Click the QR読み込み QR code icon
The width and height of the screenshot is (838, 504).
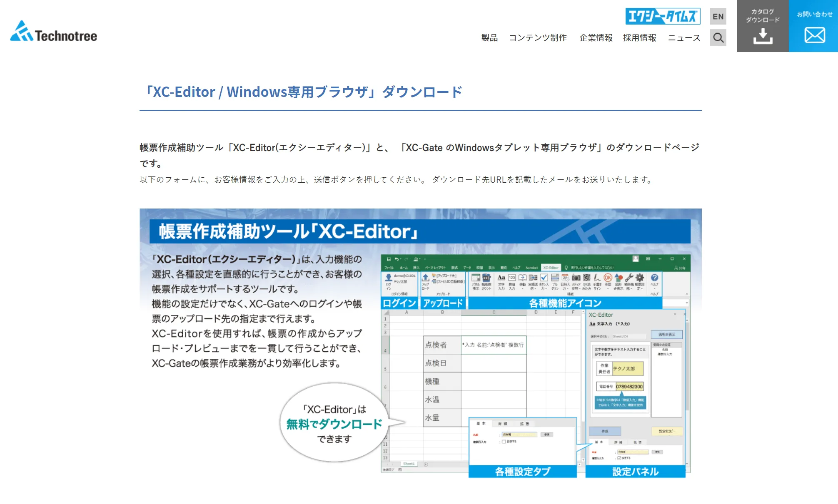point(587,278)
